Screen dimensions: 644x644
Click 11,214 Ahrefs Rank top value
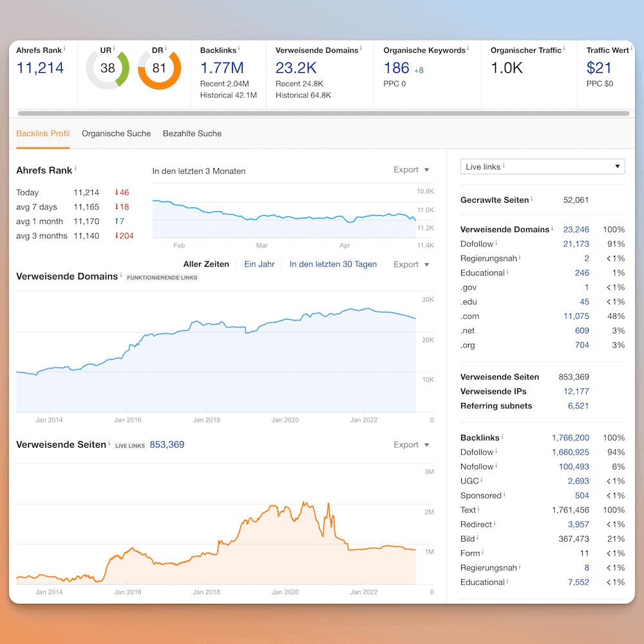point(40,68)
